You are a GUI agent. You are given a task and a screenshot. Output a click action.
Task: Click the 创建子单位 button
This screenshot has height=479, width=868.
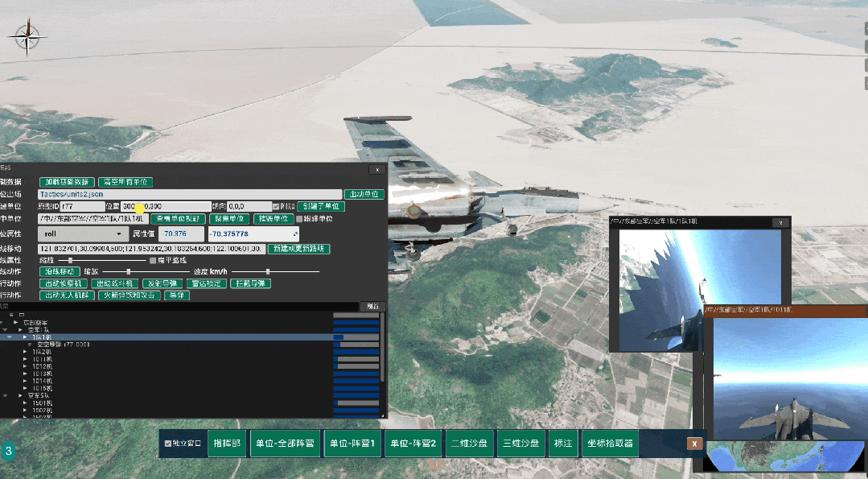[x=321, y=206]
